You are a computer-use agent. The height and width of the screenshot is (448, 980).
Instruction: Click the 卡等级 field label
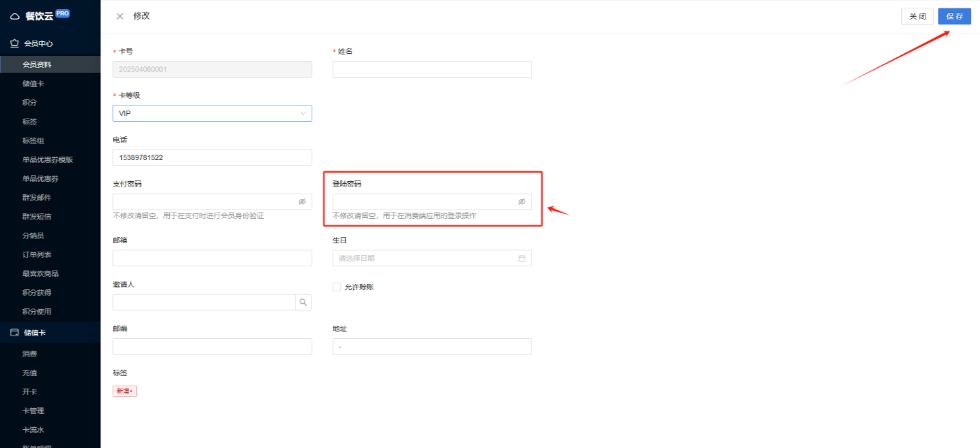click(x=130, y=95)
